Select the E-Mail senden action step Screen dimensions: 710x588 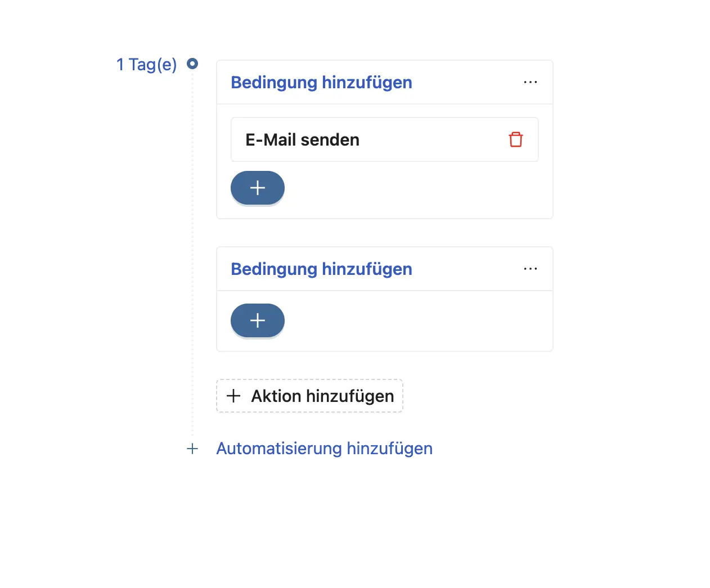(x=384, y=139)
